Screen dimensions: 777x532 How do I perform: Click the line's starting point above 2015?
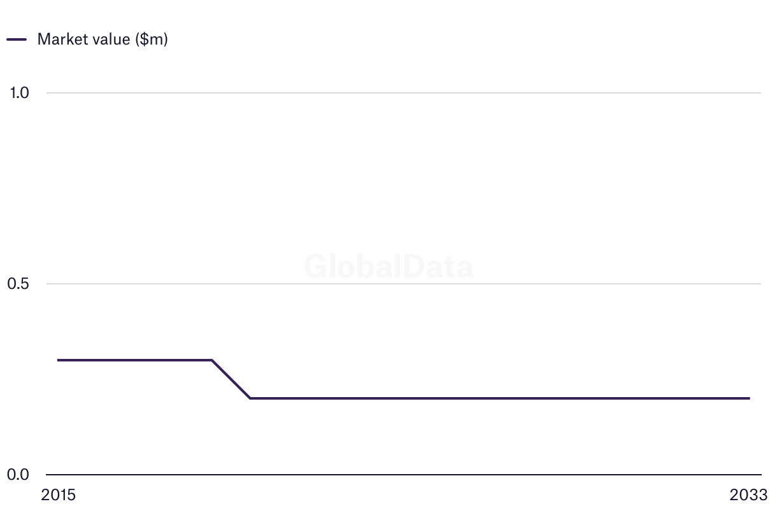point(58,360)
